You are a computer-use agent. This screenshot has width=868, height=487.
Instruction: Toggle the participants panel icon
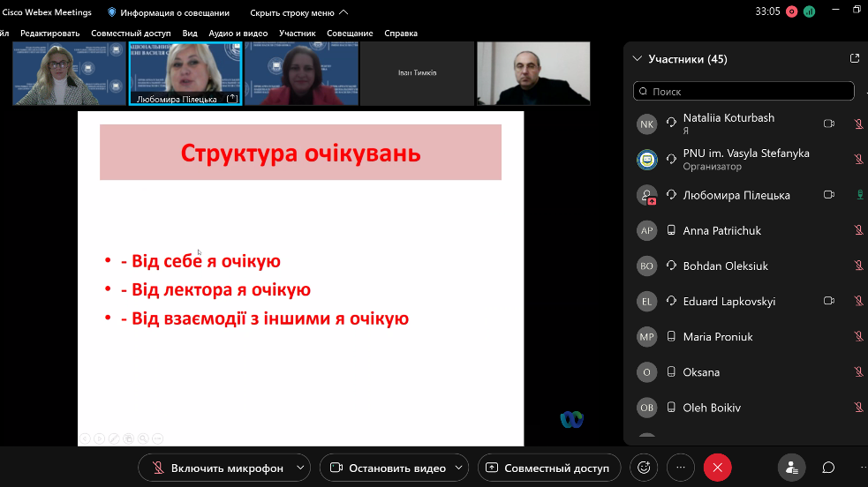coord(791,468)
